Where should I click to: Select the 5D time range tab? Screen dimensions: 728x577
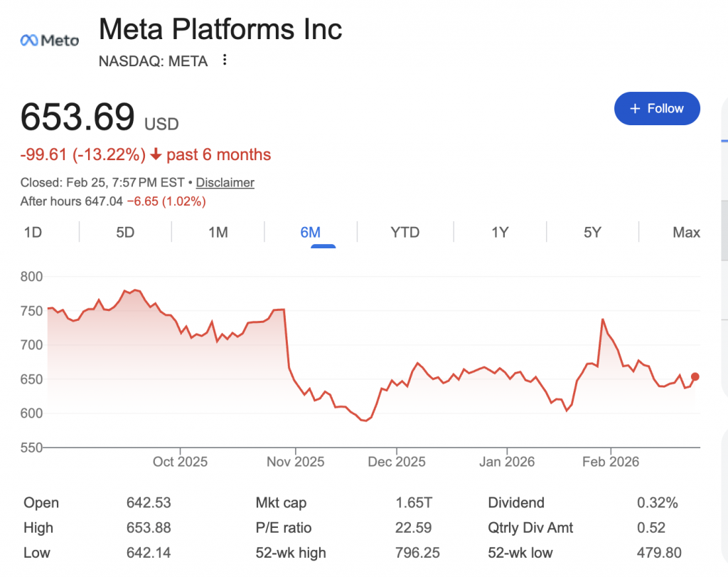[x=125, y=232]
